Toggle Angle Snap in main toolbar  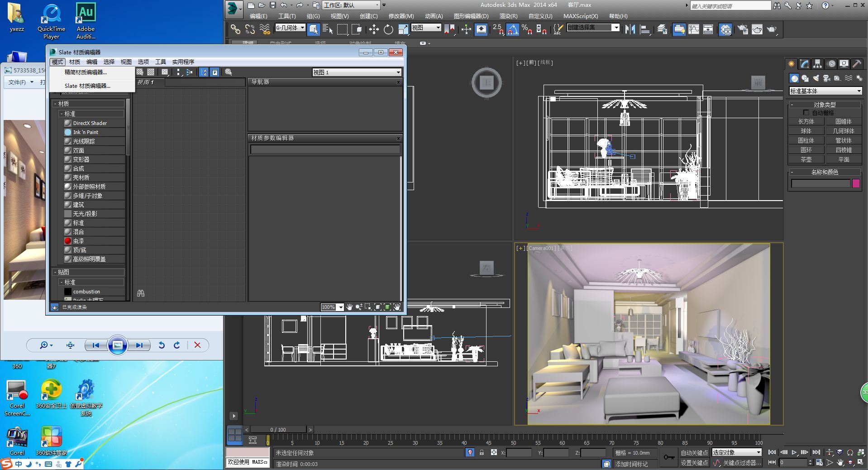click(x=513, y=29)
